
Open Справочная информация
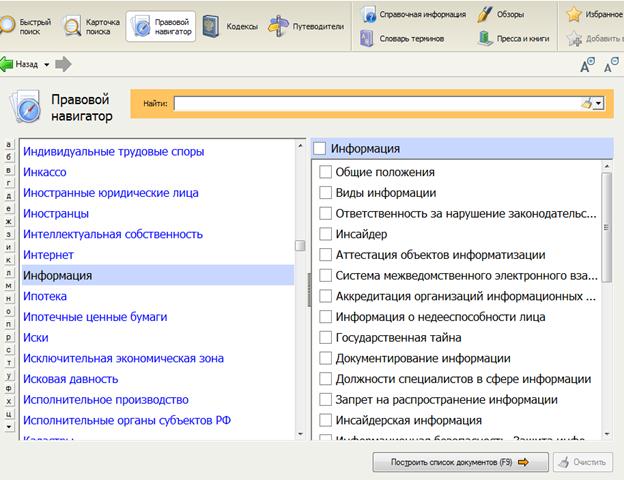413,14
